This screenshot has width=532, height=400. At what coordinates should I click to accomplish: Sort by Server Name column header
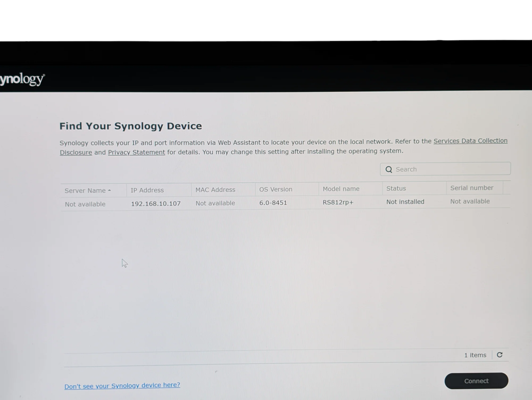[x=93, y=191]
